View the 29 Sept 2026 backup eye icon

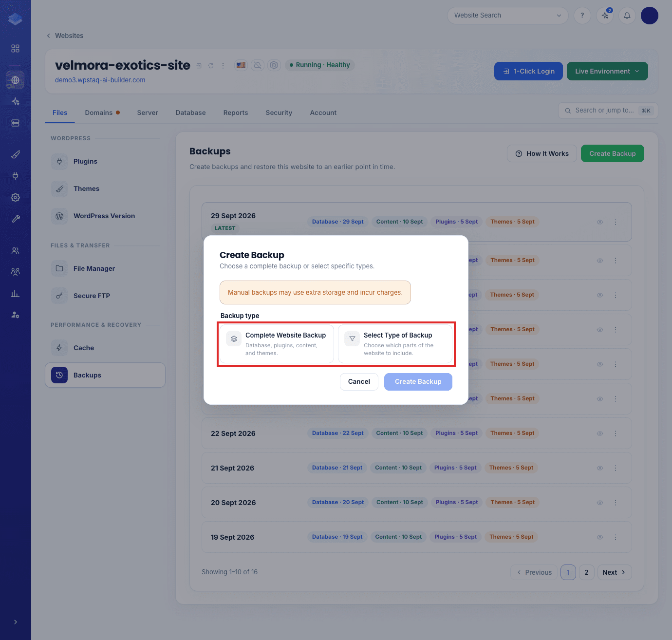click(600, 222)
